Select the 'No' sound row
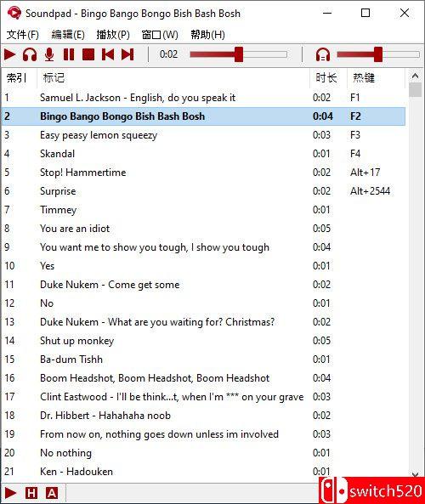The width and height of the screenshot is (425, 504). pyautogui.click(x=203, y=303)
